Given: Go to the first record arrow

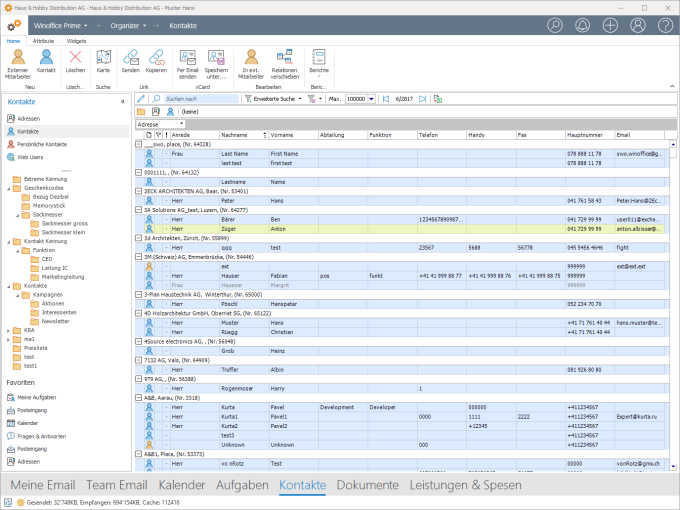Looking at the screenshot, I should (386, 99).
